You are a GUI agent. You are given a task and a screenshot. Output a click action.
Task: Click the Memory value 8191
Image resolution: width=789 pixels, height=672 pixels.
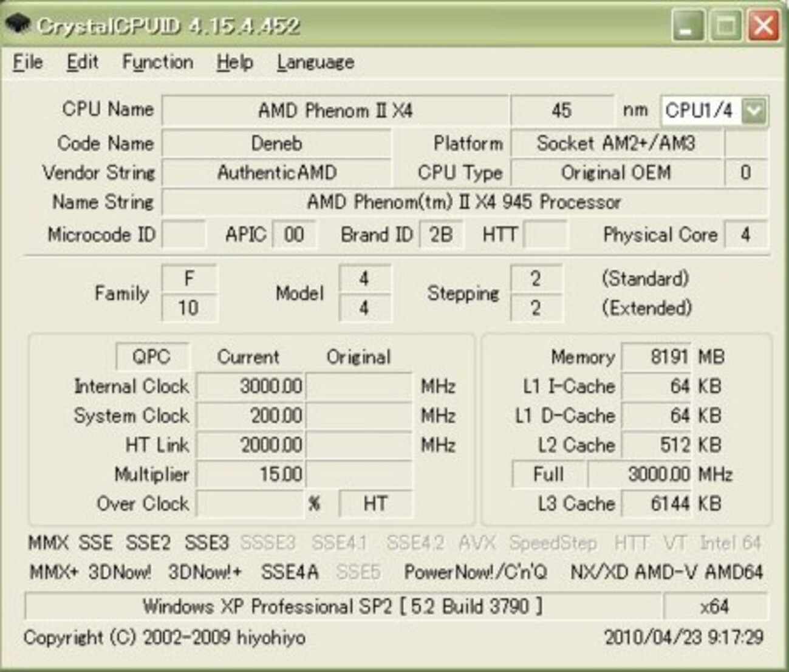pyautogui.click(x=657, y=357)
